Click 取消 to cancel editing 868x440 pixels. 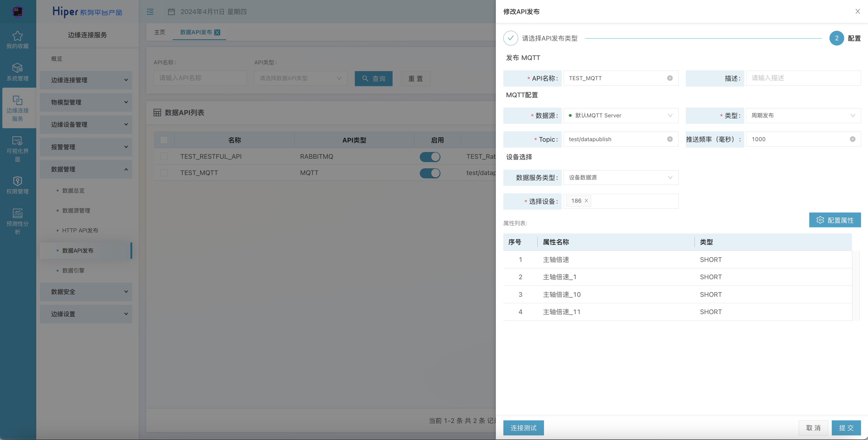[x=813, y=428]
